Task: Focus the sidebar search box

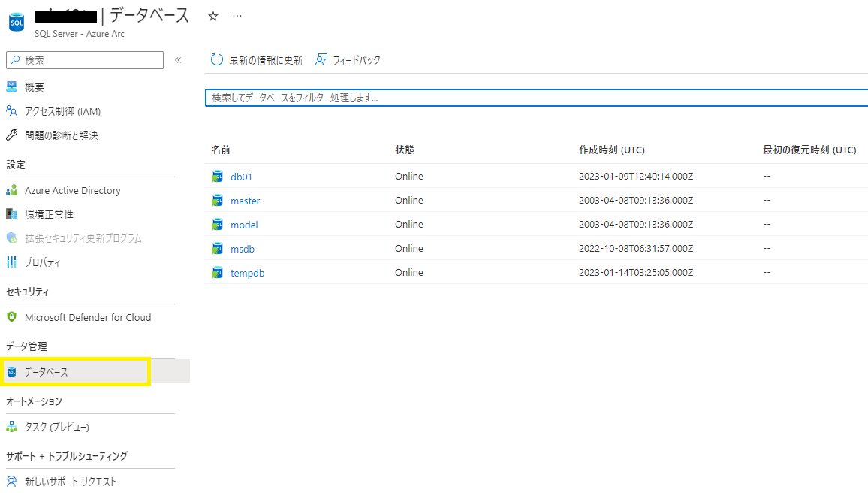Action: pyautogui.click(x=85, y=60)
